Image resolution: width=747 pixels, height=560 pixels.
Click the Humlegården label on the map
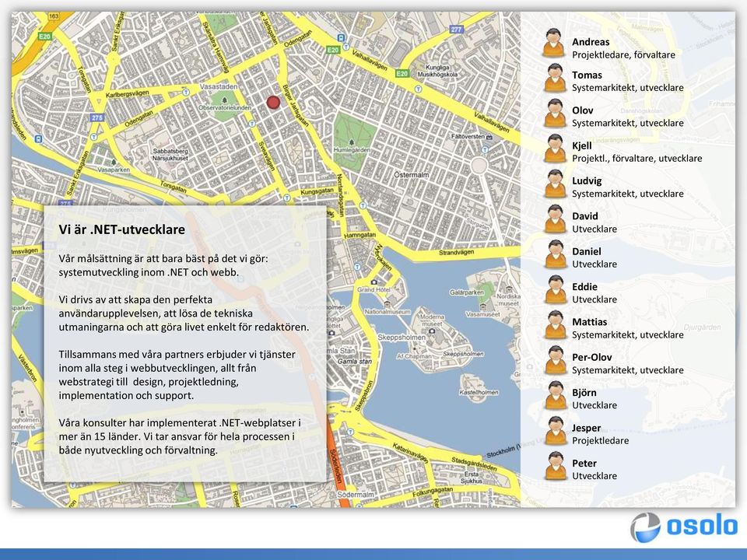(x=352, y=149)
